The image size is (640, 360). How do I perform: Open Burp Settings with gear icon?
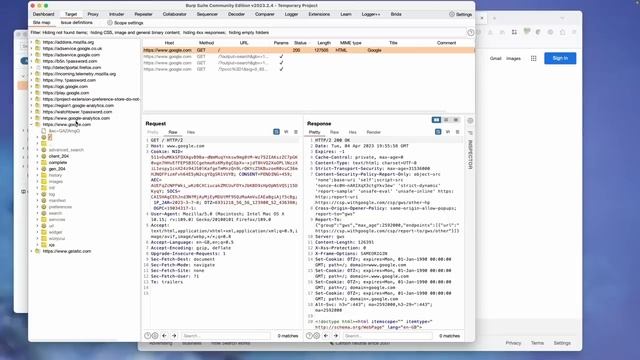click(x=460, y=14)
